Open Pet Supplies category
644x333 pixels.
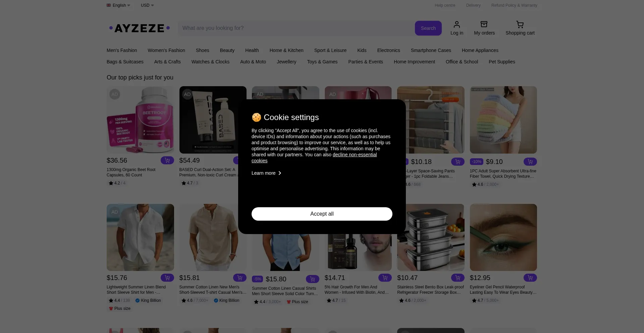pos(502,62)
